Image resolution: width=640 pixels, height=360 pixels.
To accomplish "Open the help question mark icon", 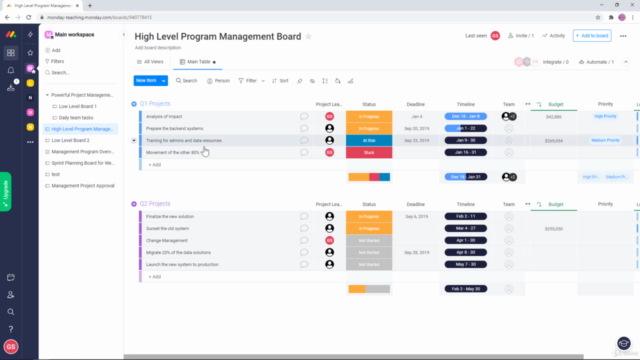I will click(x=11, y=329).
